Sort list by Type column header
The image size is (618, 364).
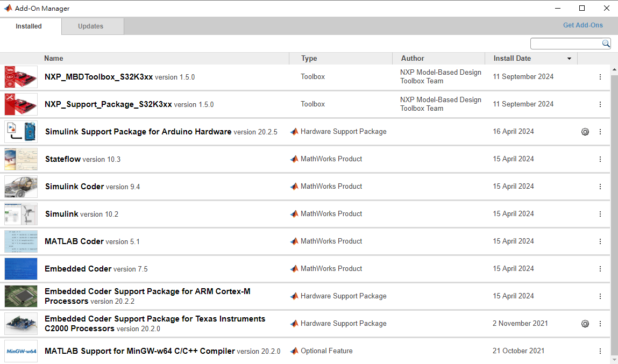[309, 59]
